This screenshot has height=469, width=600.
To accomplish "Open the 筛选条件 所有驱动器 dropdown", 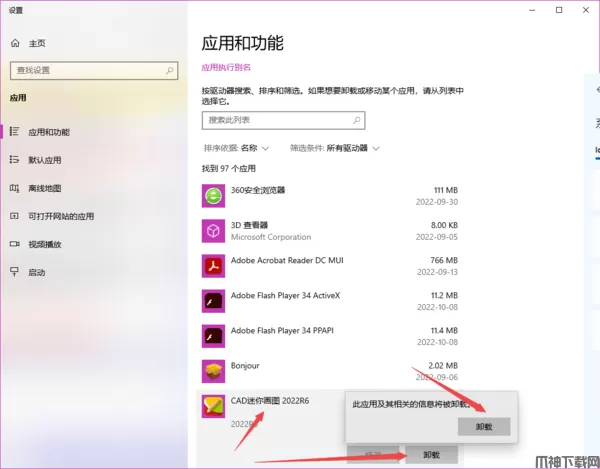I will [x=335, y=148].
